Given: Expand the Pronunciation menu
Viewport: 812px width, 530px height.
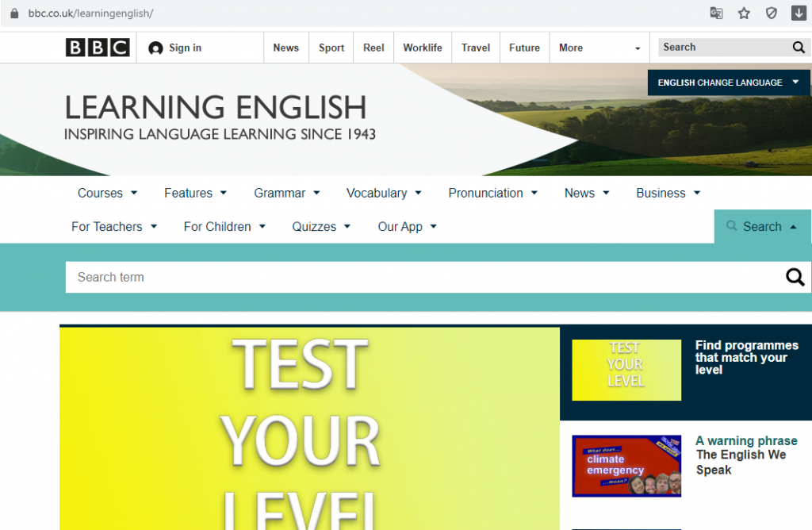Looking at the screenshot, I should [x=493, y=194].
